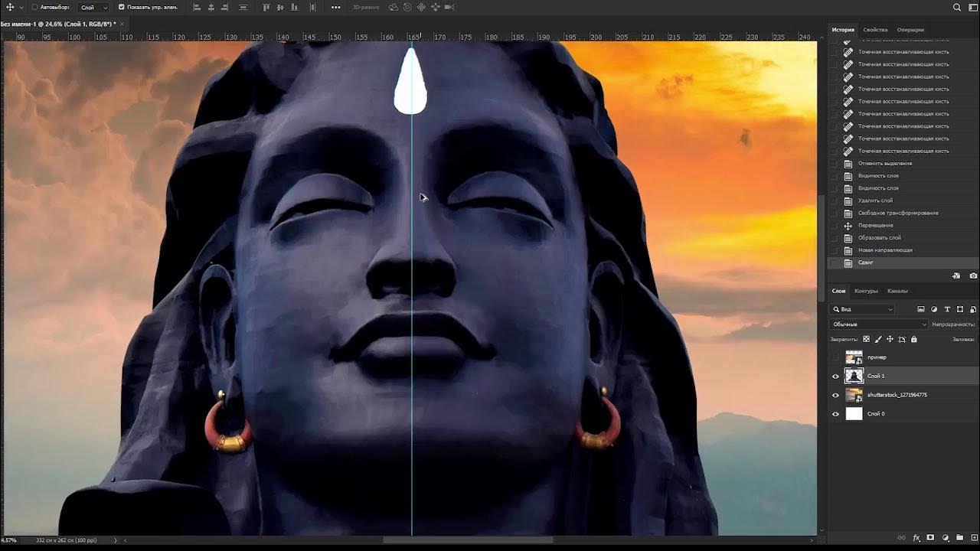Image resolution: width=980 pixels, height=551 pixels.
Task: Click align vertical centers icon
Action: pos(280,7)
